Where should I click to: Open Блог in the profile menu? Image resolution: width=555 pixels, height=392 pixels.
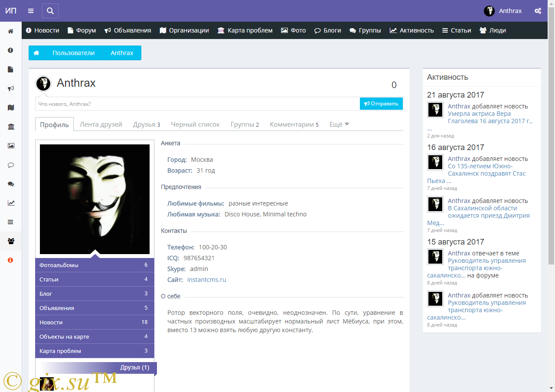coord(95,294)
